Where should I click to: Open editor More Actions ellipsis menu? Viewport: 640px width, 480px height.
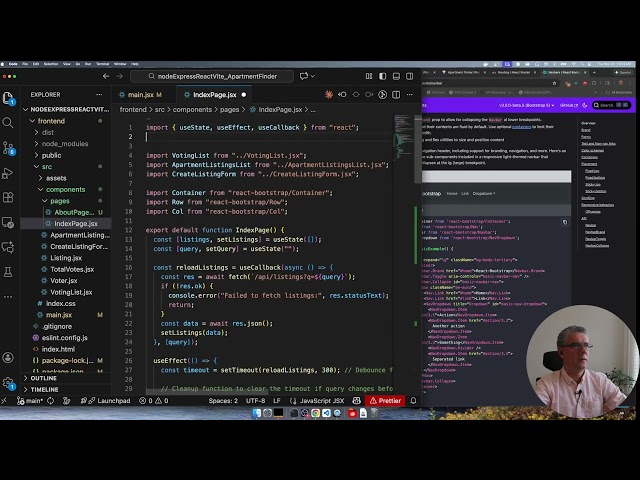point(409,95)
